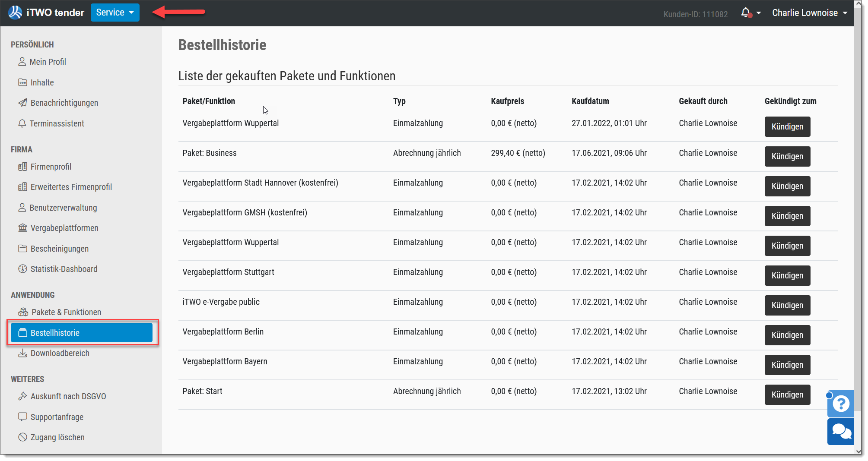Viewport: 868px width, 461px height.
Task: Click the Downloadbereich download icon
Action: [22, 353]
